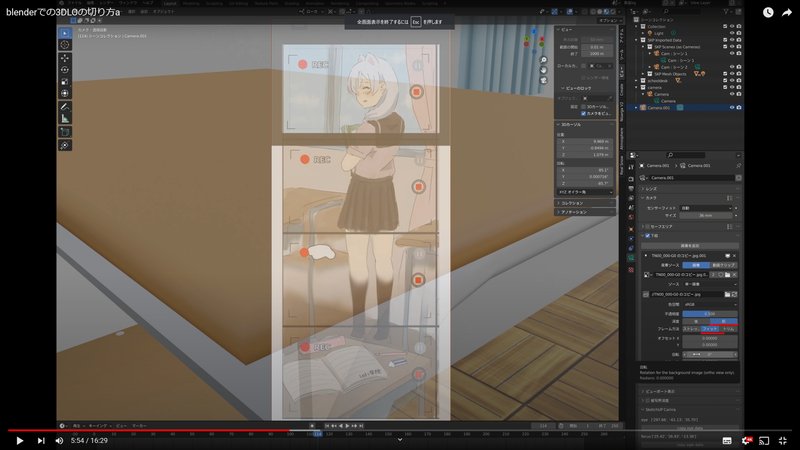Select the Scale tool
This screenshot has width=800, height=450.
coord(65,82)
